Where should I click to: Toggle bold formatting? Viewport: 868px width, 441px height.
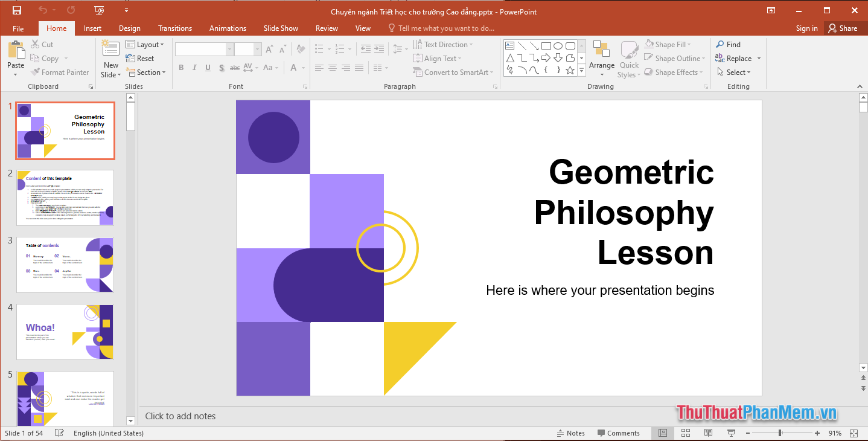coord(181,68)
